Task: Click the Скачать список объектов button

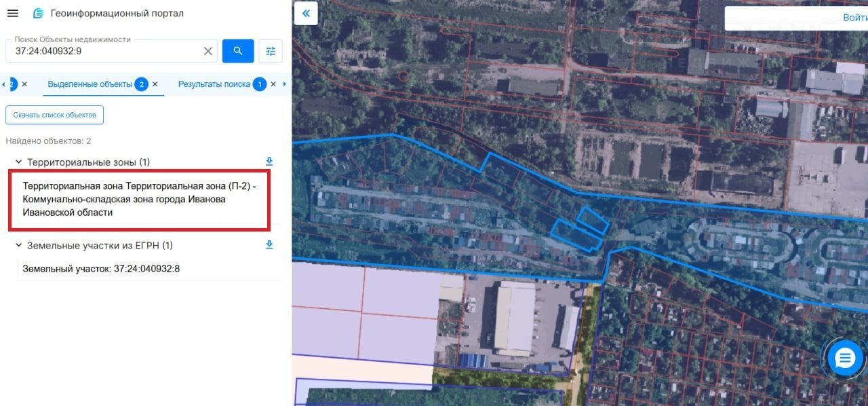Action: pyautogui.click(x=54, y=115)
